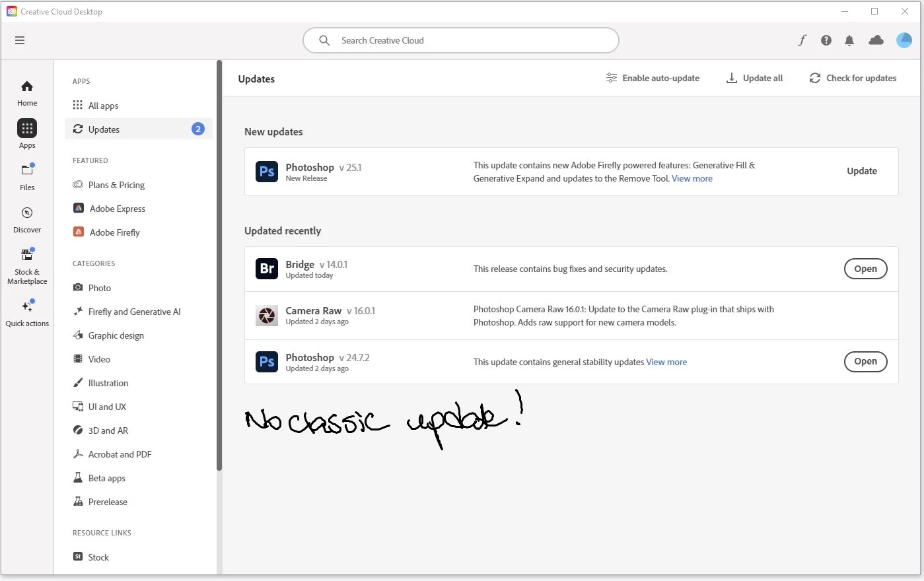Open Photoshop v24.7.2 with Open button
The width and height of the screenshot is (924, 581).
click(865, 361)
